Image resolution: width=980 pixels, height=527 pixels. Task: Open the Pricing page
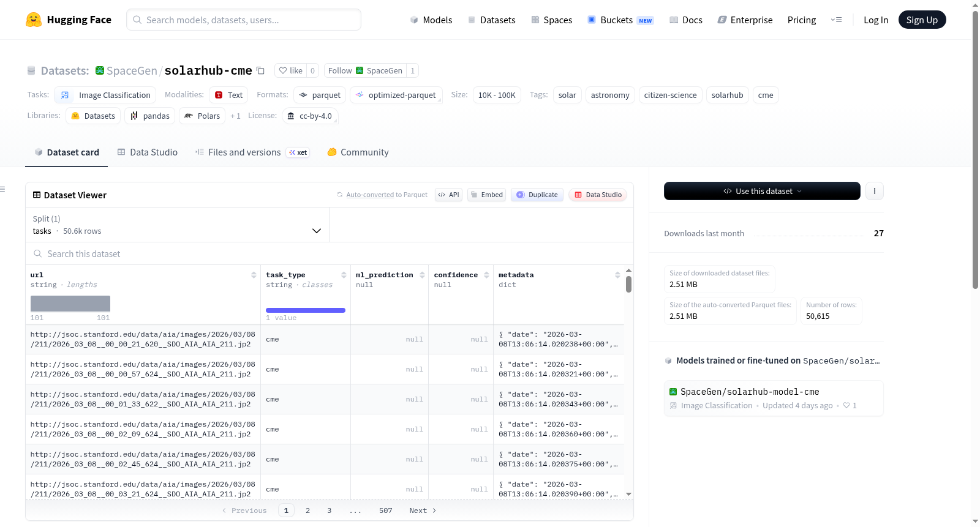click(802, 20)
